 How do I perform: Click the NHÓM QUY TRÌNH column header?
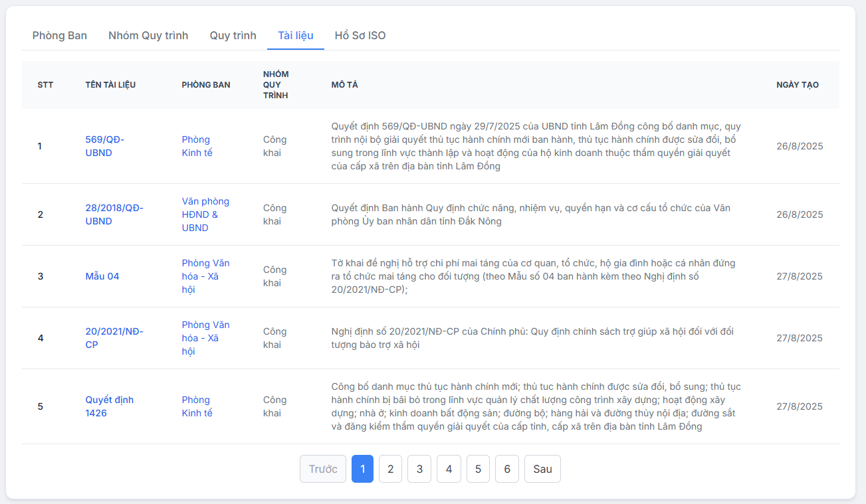pyautogui.click(x=276, y=85)
